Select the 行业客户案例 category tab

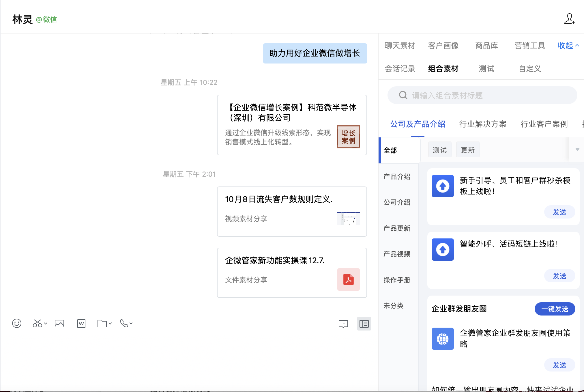544,124
